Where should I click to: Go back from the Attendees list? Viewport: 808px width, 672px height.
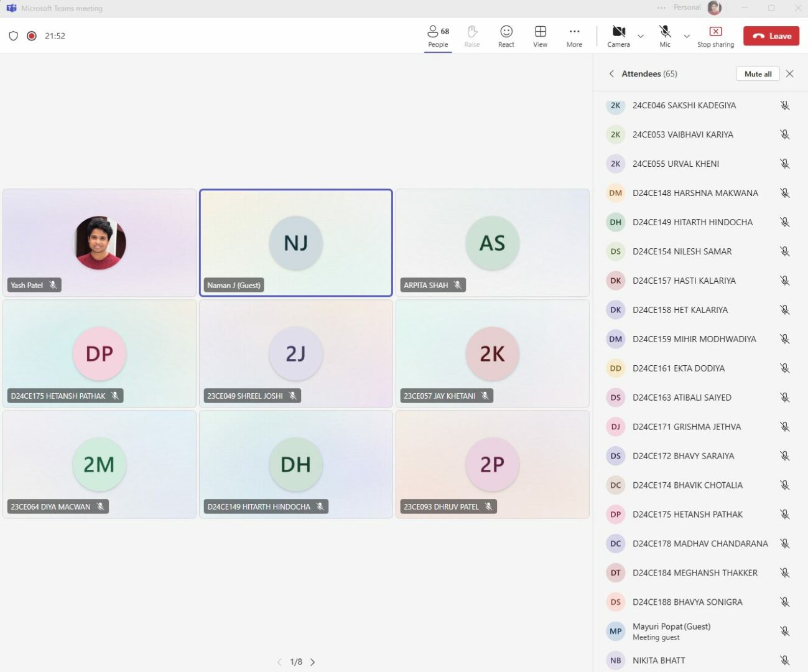coord(611,73)
